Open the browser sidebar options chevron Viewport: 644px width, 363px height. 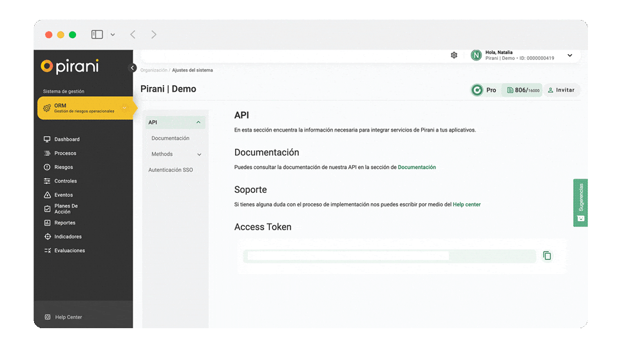[113, 35]
